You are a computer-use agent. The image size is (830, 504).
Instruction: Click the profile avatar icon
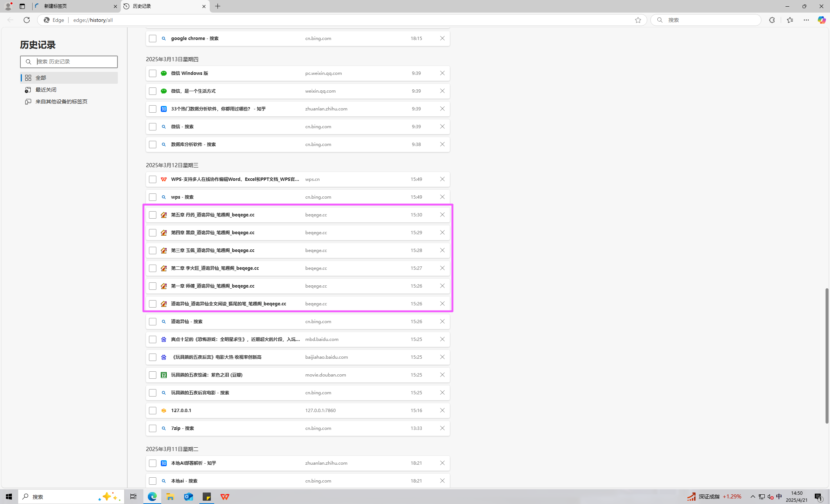click(x=8, y=6)
